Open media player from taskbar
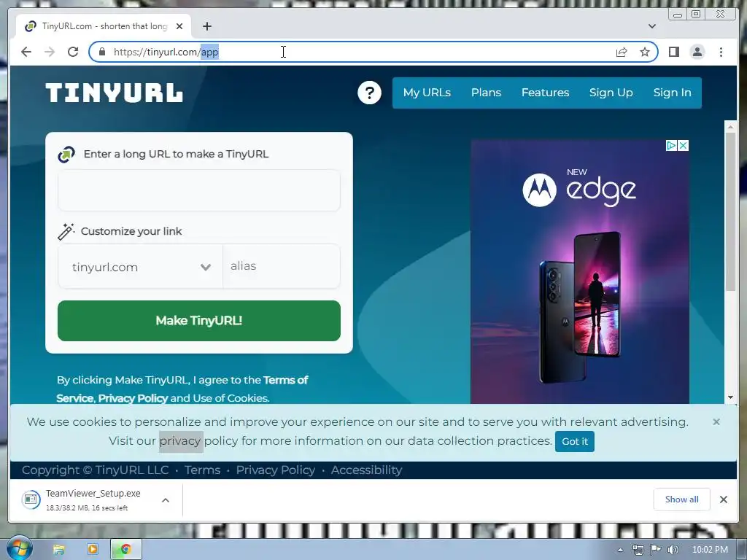 click(93, 550)
